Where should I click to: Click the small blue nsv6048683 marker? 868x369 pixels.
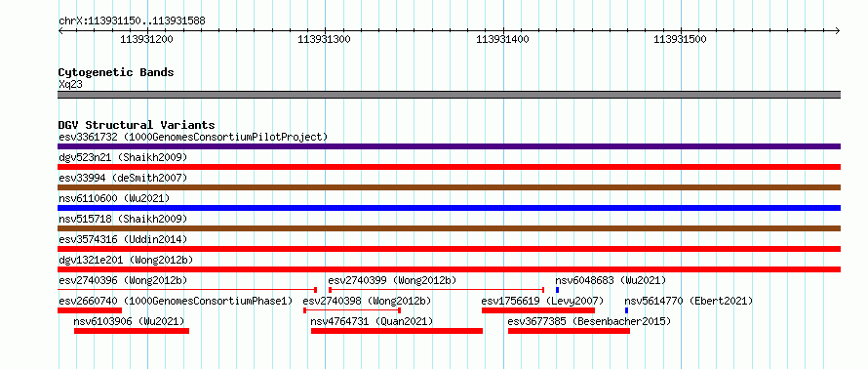click(x=558, y=290)
